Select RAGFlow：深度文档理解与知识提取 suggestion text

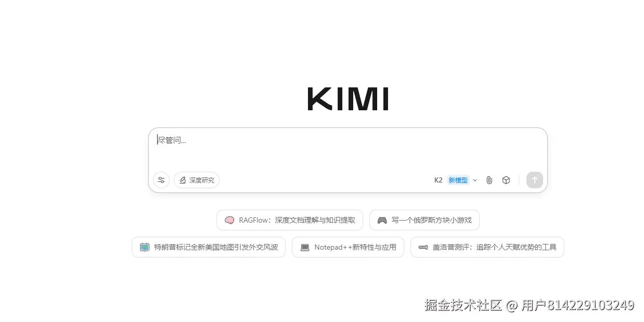pyautogui.click(x=297, y=220)
